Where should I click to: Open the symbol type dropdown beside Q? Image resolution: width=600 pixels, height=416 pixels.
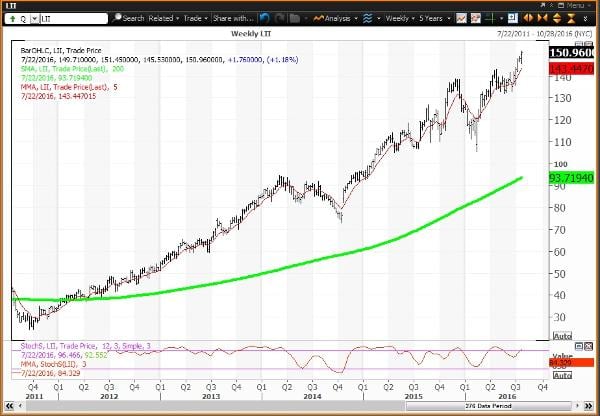(x=34, y=19)
